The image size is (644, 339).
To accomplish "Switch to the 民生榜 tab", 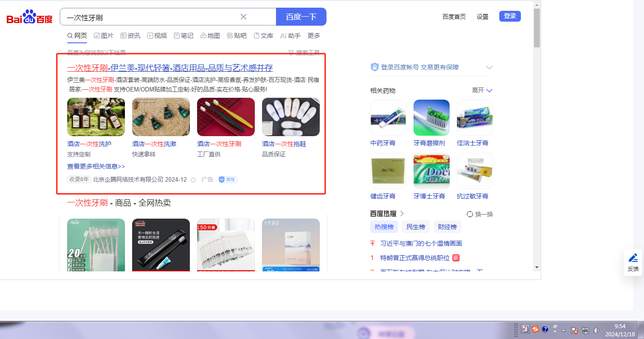I will click(416, 227).
